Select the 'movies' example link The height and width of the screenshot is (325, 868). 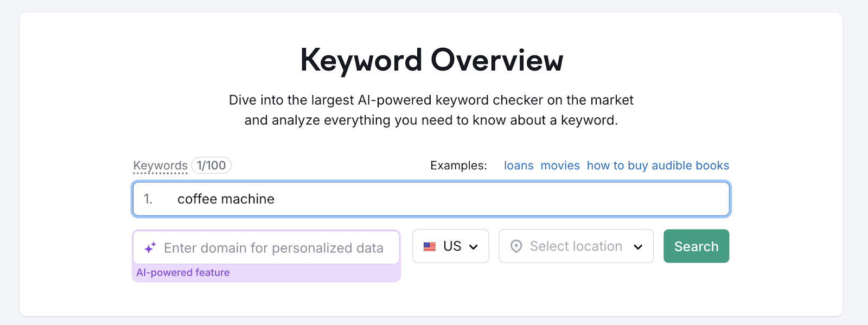pos(560,165)
